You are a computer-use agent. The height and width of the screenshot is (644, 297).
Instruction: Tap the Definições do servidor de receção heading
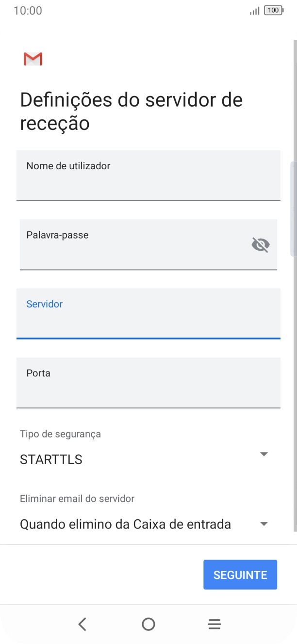coord(131,111)
